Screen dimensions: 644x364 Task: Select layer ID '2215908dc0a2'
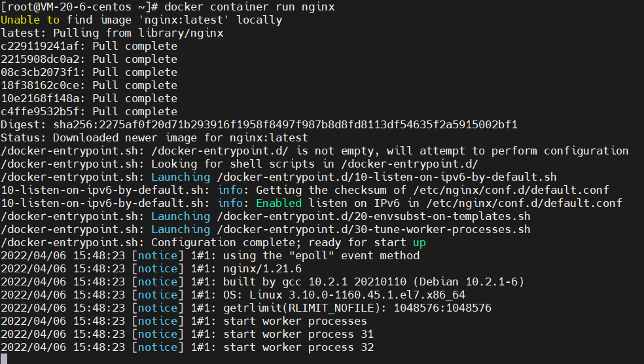coord(40,60)
